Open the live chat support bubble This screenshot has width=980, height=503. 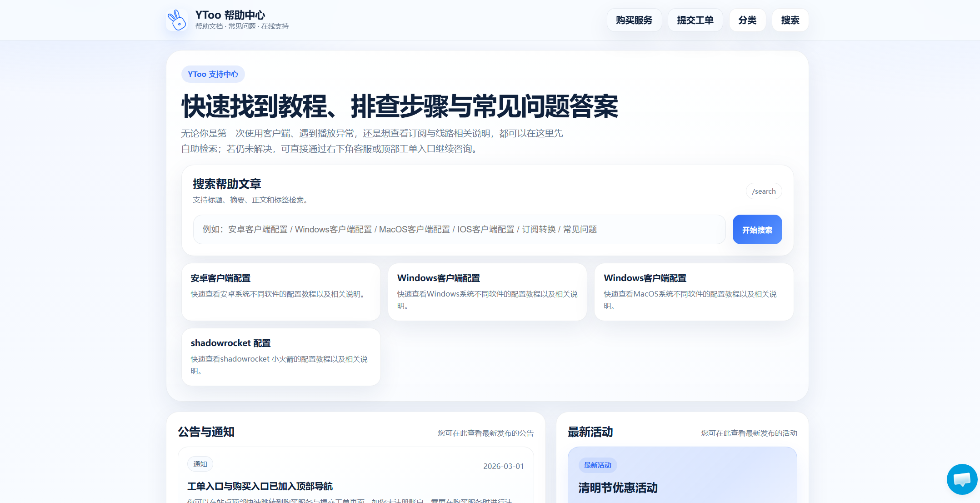[962, 479]
